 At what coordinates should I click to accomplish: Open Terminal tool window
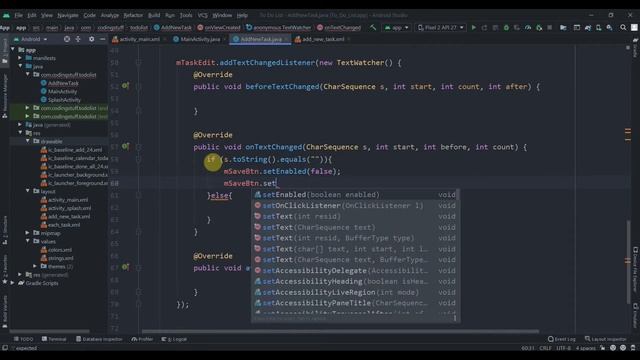[x=54, y=339]
